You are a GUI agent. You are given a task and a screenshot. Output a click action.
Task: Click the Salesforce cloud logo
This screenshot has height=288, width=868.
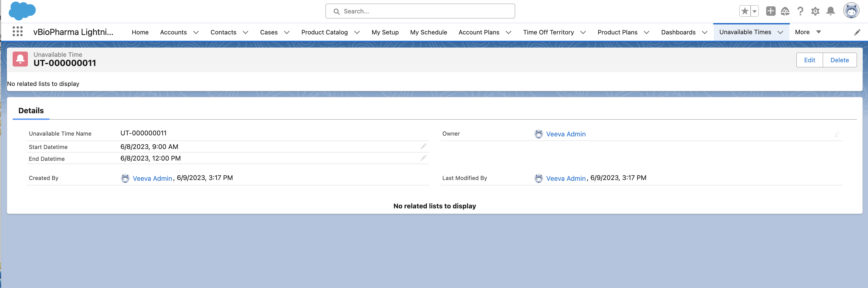click(x=22, y=11)
